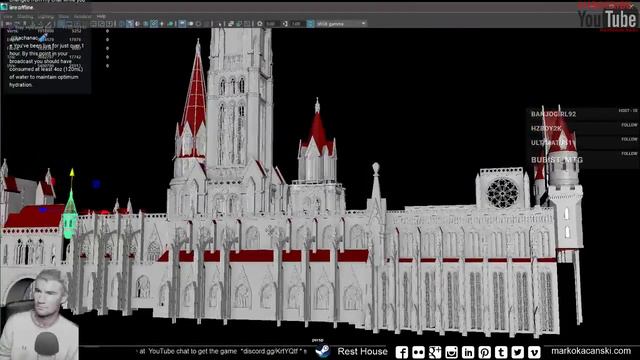
Task: Click the BUBIST_MTG username
Action: click(x=557, y=160)
